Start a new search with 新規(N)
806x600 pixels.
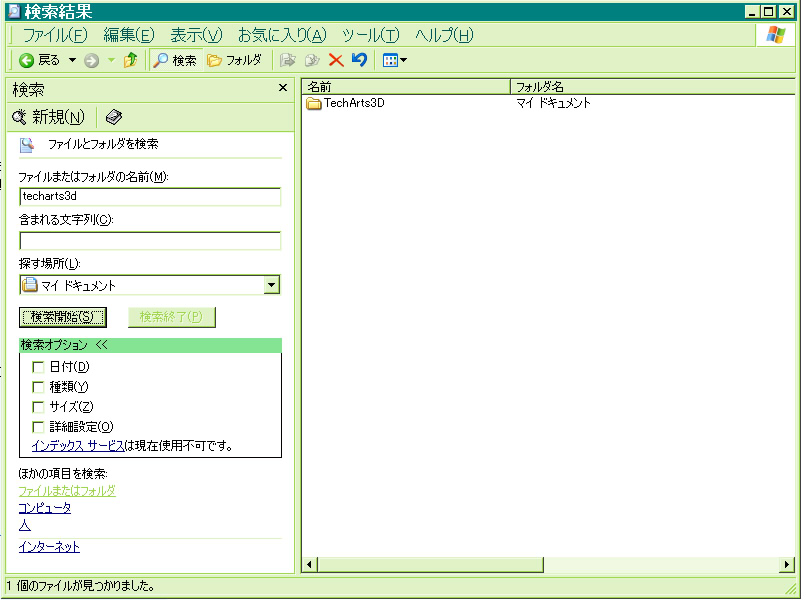pos(48,117)
